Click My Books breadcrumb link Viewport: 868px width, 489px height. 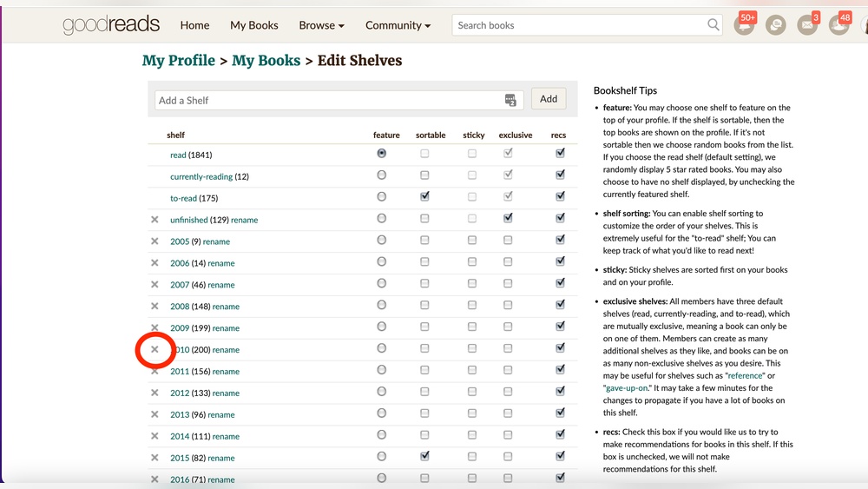tap(266, 60)
